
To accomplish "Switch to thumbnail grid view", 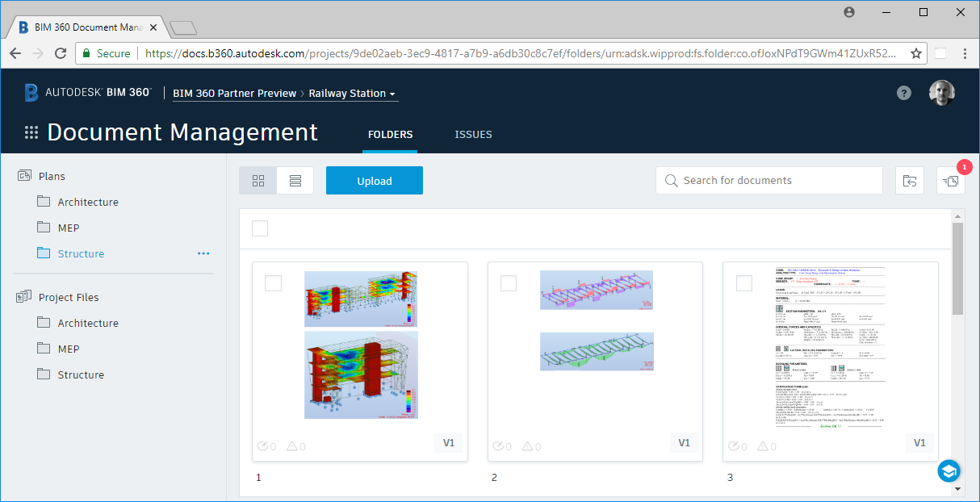I will pos(258,181).
